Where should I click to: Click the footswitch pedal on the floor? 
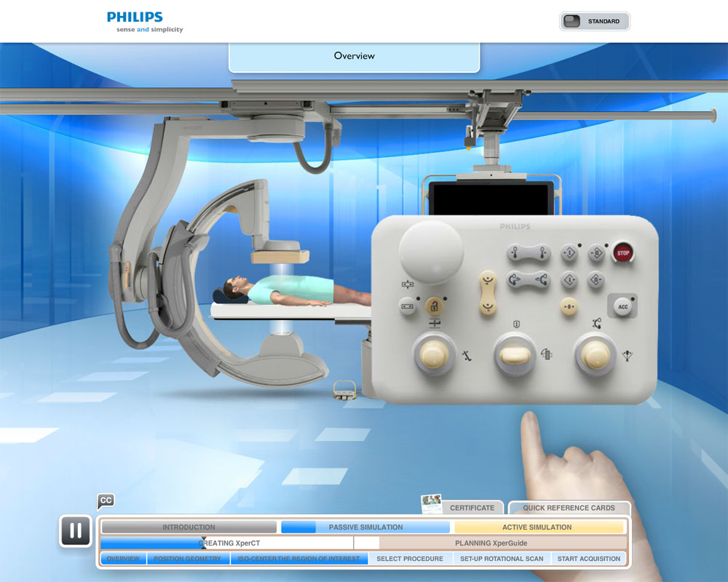tap(344, 391)
